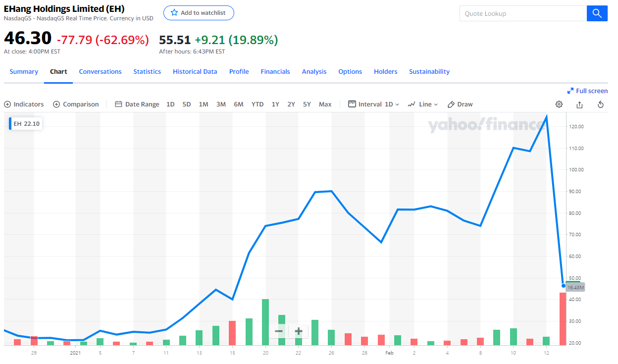
Task: Set range to 1Y
Action: click(x=275, y=104)
